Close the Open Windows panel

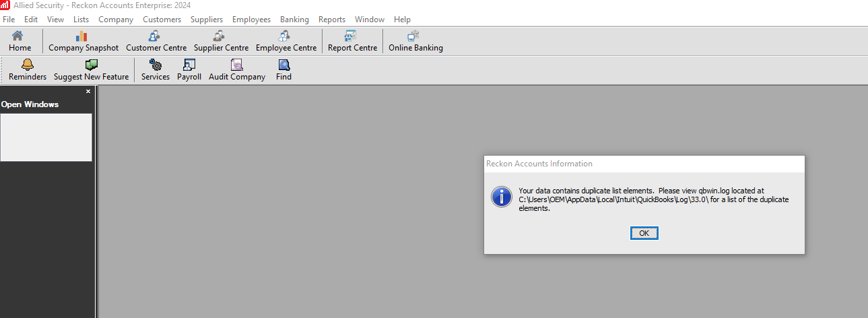88,91
